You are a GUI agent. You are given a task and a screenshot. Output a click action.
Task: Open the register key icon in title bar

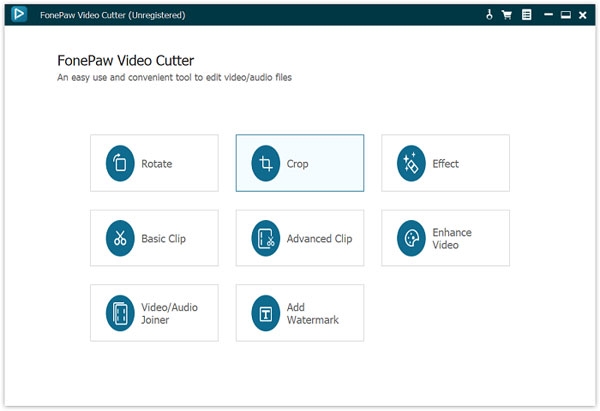point(489,15)
